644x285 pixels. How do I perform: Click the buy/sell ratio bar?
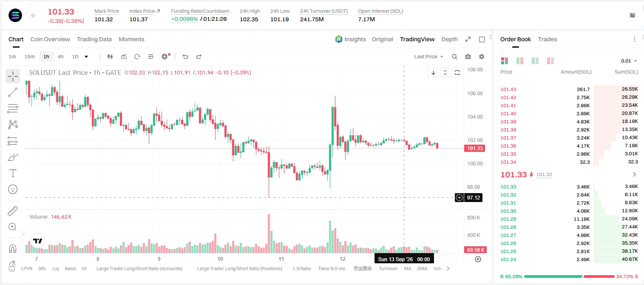pyautogui.click(x=569, y=276)
